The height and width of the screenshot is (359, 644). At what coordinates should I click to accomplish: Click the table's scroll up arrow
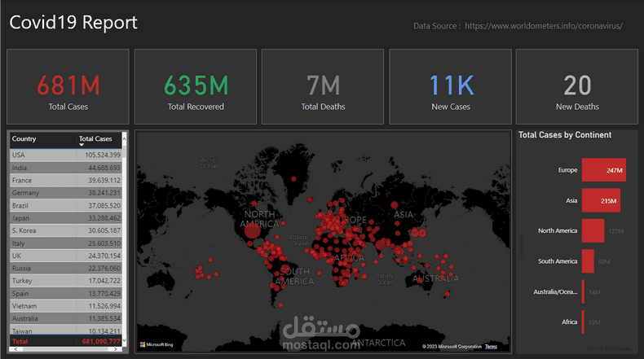pos(124,138)
